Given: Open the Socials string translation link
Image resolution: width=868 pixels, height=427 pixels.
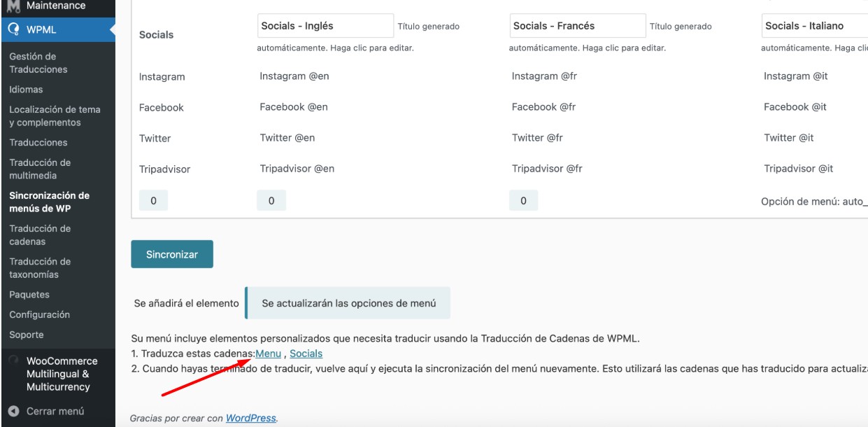Looking at the screenshot, I should [306, 354].
